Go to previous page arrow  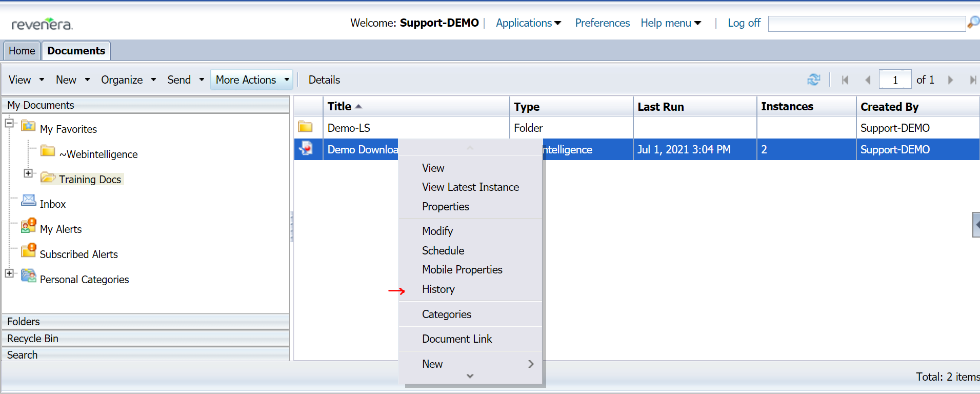coord(868,80)
